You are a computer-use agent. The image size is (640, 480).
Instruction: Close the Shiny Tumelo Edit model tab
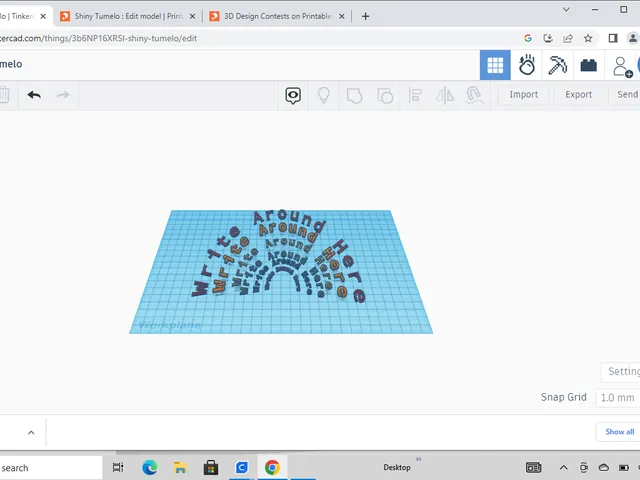pos(192,16)
